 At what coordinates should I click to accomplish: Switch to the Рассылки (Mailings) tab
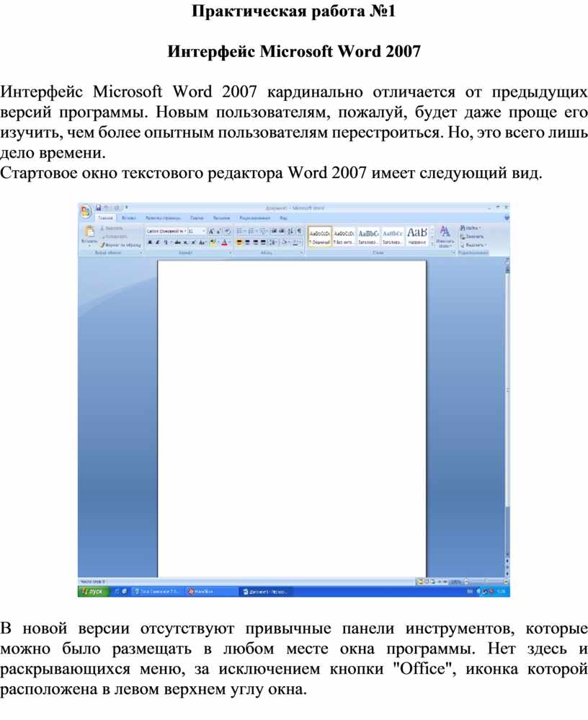pos(222,218)
